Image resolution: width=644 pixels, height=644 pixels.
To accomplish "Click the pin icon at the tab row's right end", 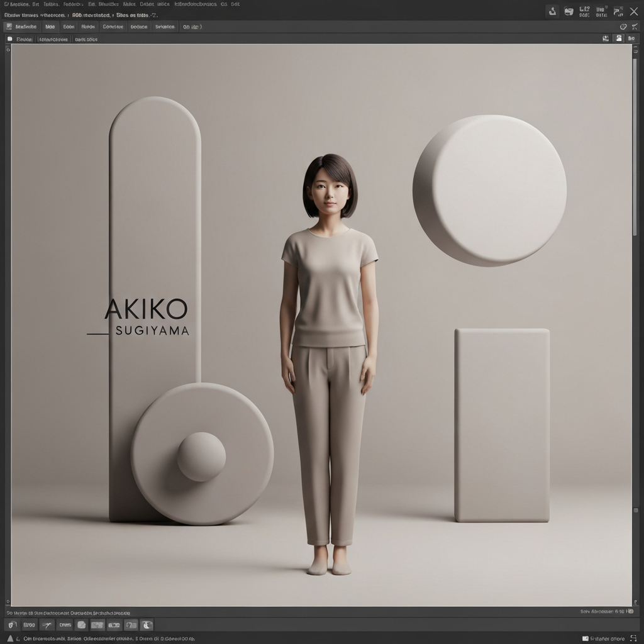I will point(635,26).
